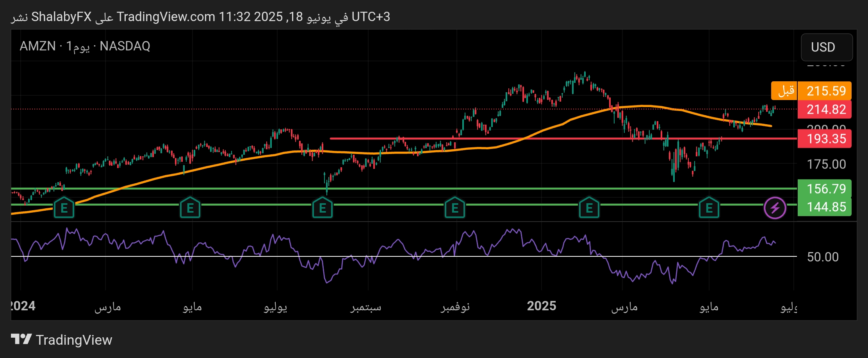The height and width of the screenshot is (358, 868).
Task: Click the earnings E marker near May 2025
Action: [709, 208]
